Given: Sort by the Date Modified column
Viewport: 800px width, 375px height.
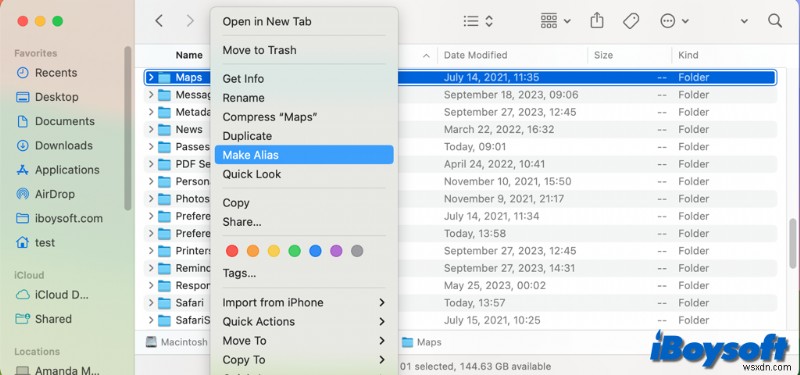Looking at the screenshot, I should [476, 55].
